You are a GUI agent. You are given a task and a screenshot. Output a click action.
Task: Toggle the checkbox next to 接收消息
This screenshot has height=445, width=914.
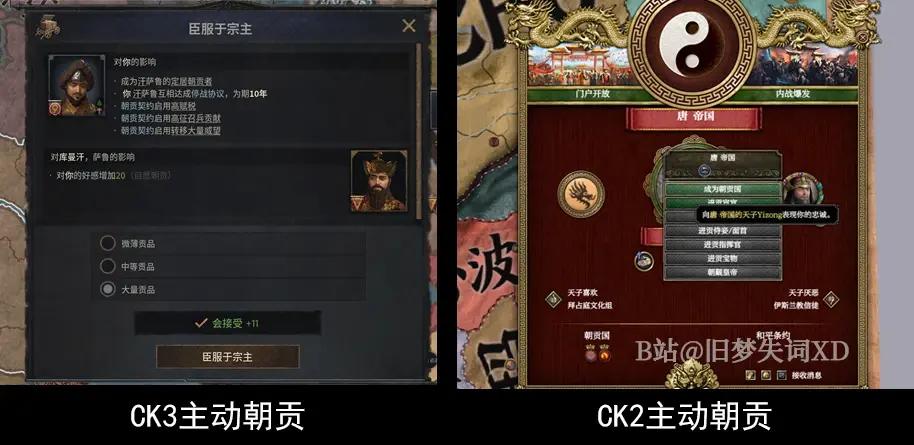pyautogui.click(x=782, y=375)
